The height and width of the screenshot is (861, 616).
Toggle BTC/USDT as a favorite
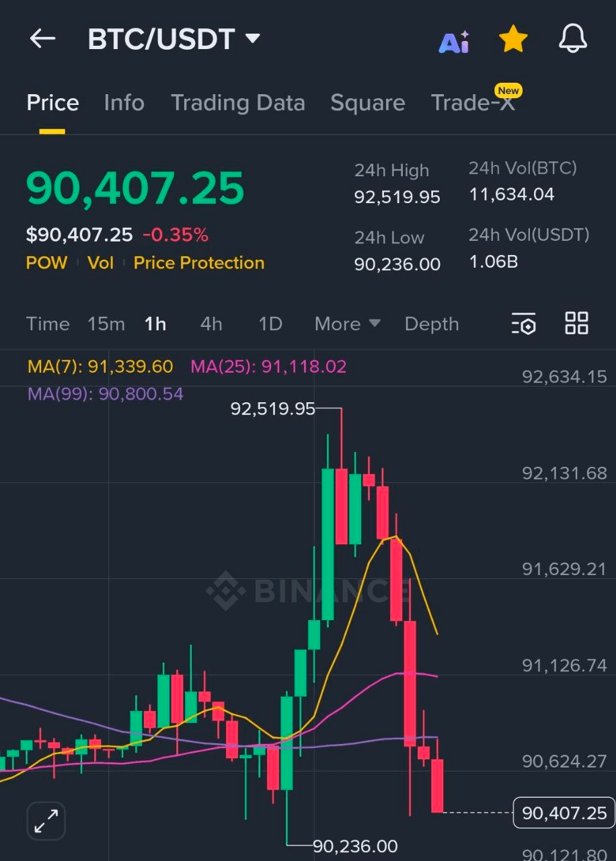pyautogui.click(x=513, y=38)
